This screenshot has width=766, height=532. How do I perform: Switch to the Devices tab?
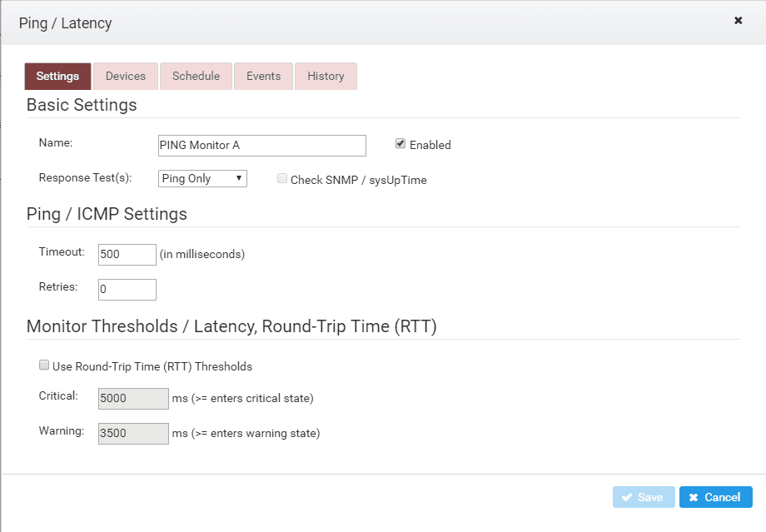click(x=126, y=77)
